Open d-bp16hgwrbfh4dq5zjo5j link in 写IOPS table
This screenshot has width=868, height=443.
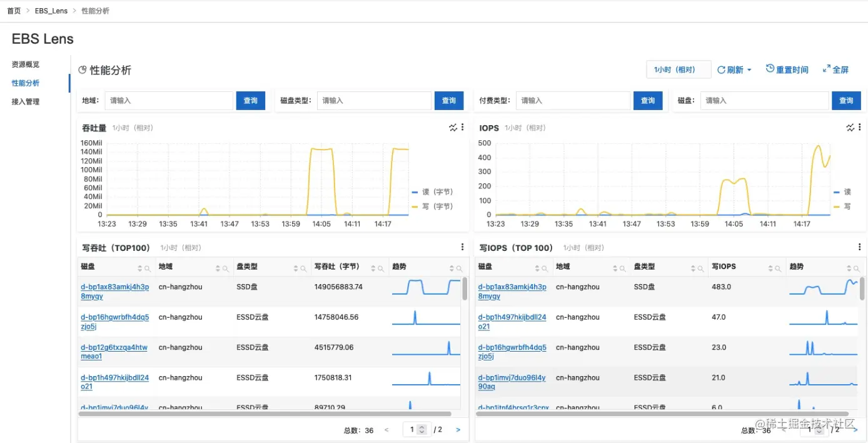point(512,352)
